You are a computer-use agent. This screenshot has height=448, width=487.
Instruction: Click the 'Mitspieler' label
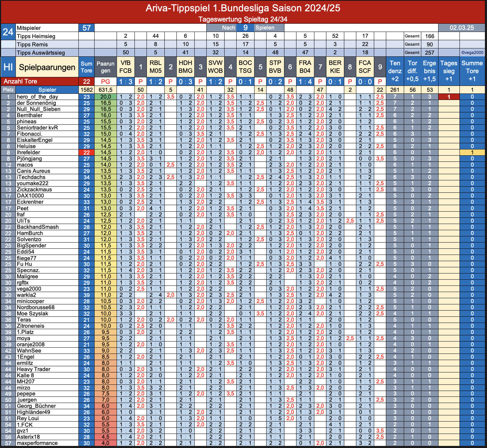pos(29,28)
